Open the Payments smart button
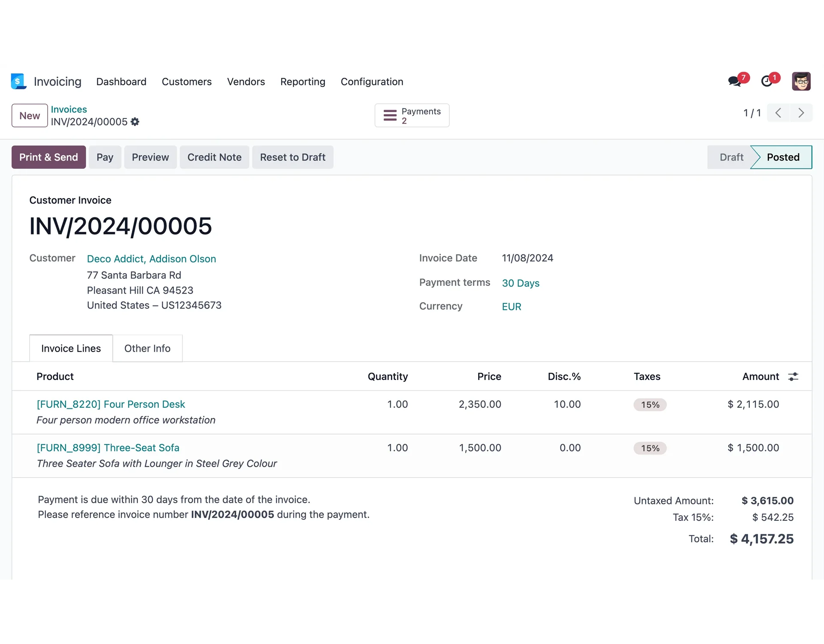Image resolution: width=824 pixels, height=644 pixels. click(412, 115)
